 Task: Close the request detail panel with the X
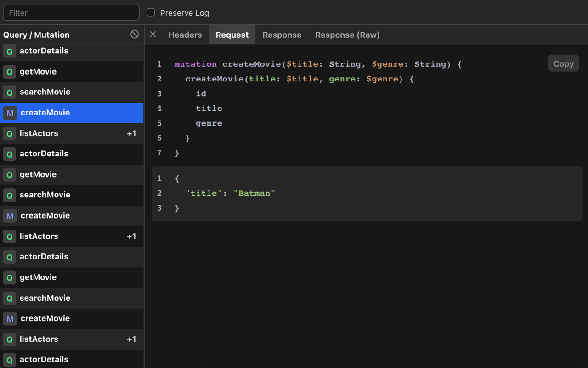[x=153, y=34]
